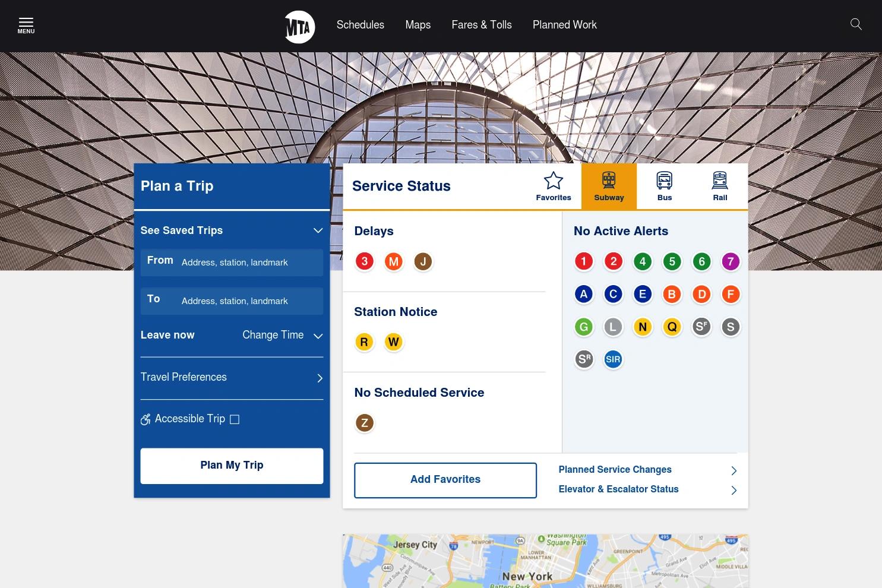This screenshot has width=882, height=588.
Task: Switch to the Rail tab
Action: (x=720, y=186)
